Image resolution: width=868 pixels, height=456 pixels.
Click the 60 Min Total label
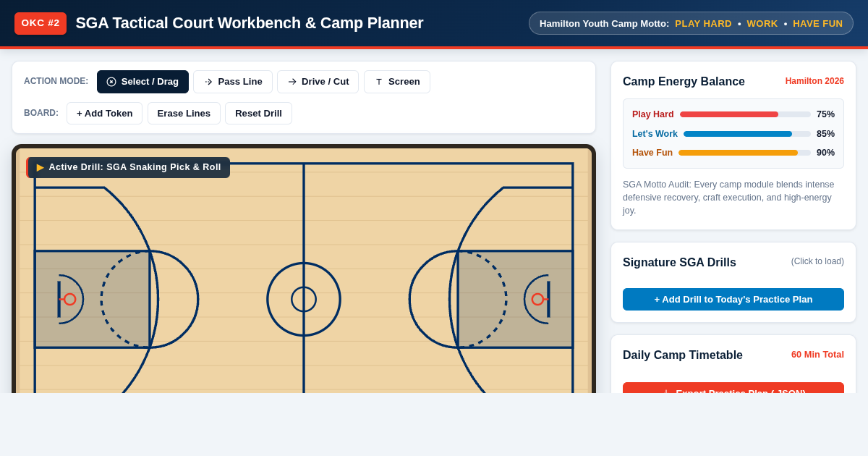(817, 355)
